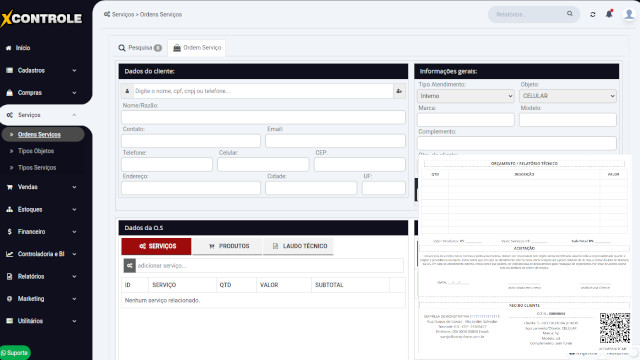Screen dimensions: 640x360
Task: Open the Objeto dropdown showing CELULAR
Action: 567,96
